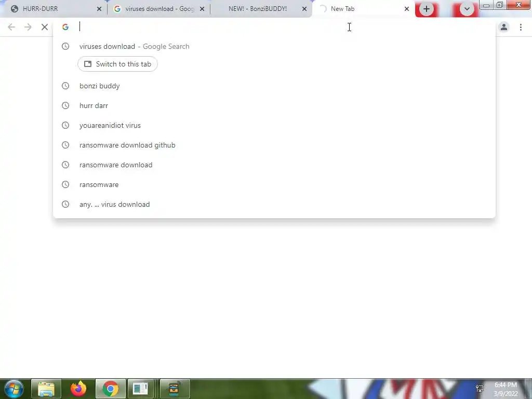Minimize the Chrome window
This screenshot has width=532, height=399.
coord(486,5)
